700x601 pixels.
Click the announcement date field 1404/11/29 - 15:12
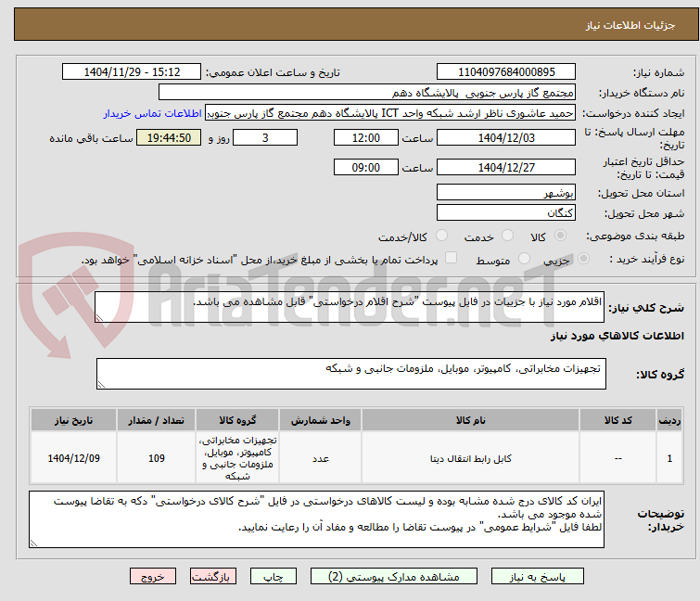132,71
